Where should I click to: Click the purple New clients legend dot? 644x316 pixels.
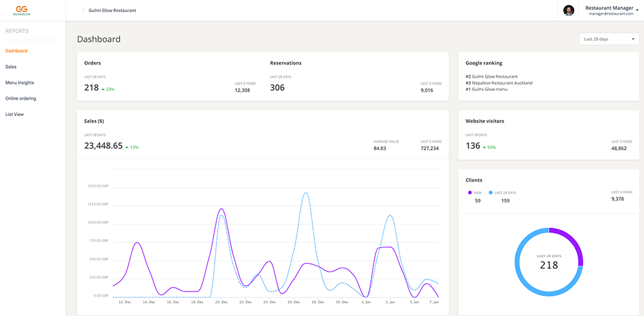[x=470, y=193]
